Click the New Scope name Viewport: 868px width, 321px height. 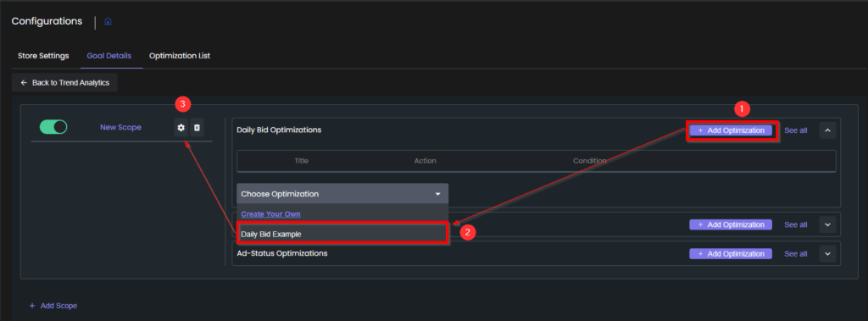120,127
